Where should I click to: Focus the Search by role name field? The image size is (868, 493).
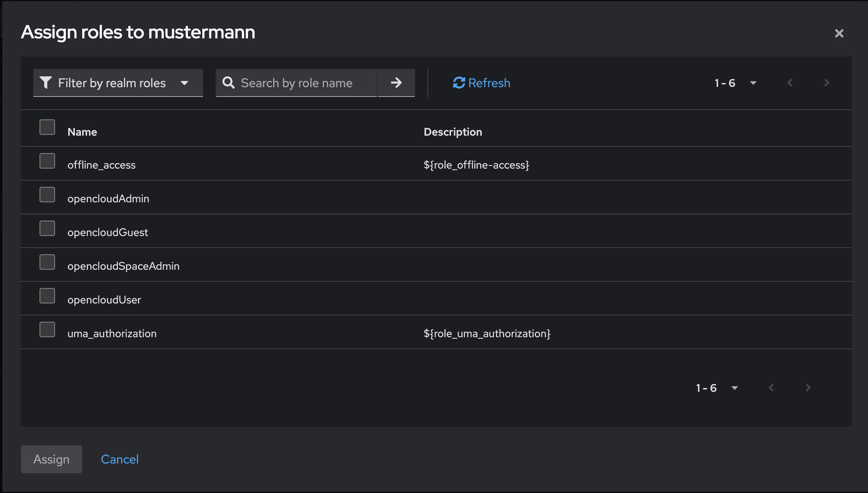tap(302, 83)
